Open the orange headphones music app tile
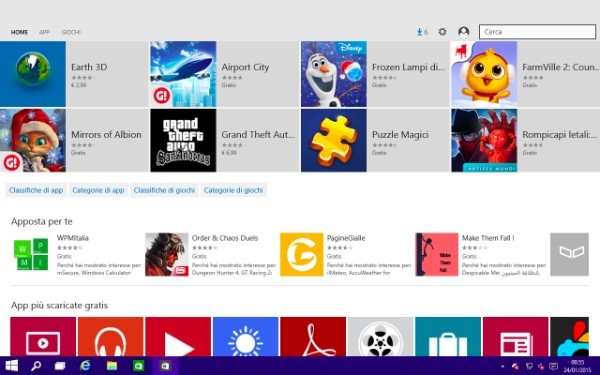 point(111,337)
